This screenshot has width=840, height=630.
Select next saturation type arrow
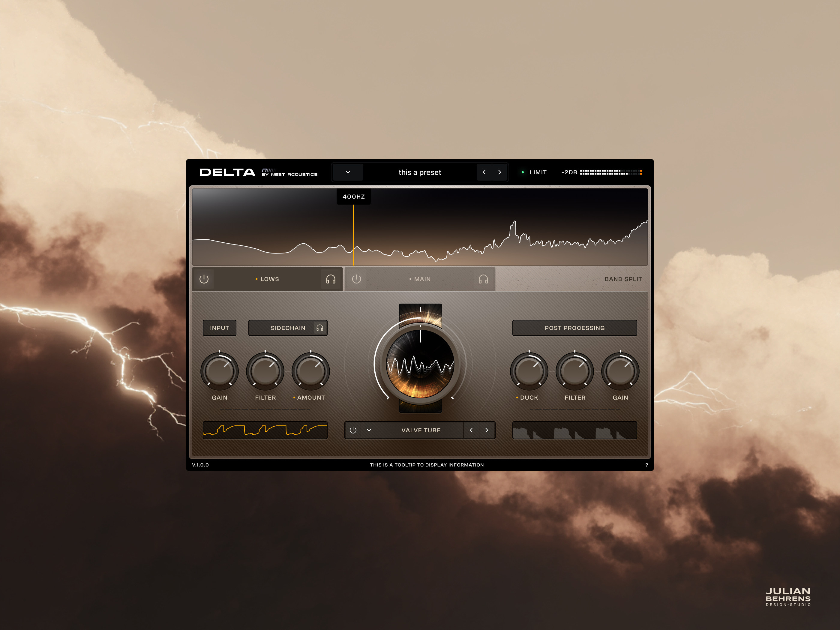pos(487,430)
